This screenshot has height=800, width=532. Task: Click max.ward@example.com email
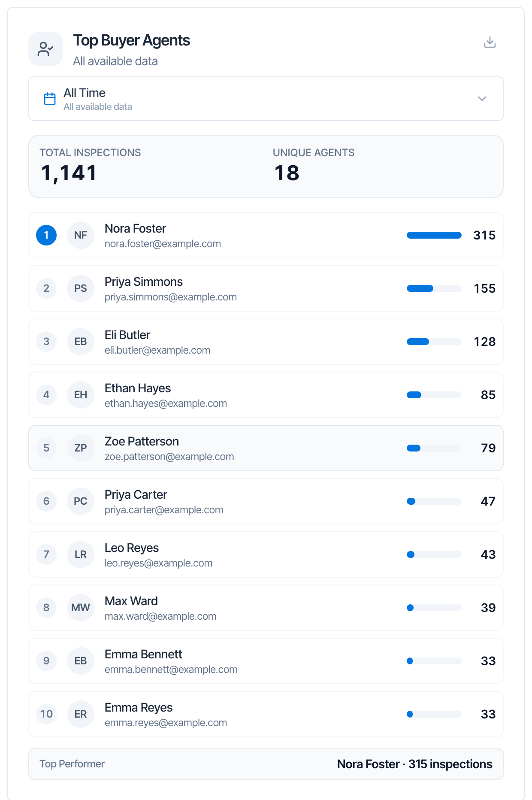[160, 616]
